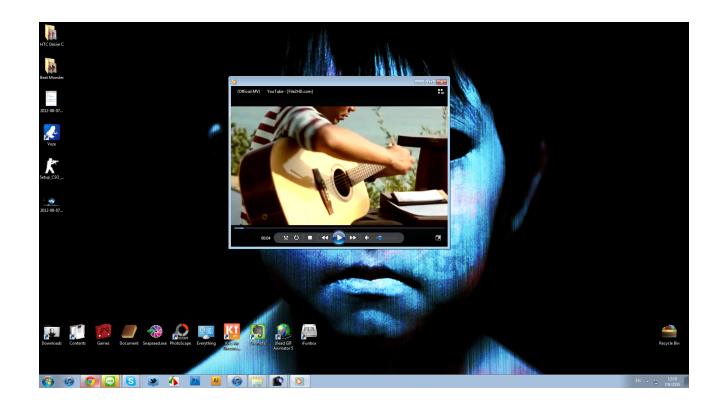Image resolution: width=728 pixels, height=409 pixels.
Task: Launch the Evernote desktop shortcut
Action: click(258, 335)
